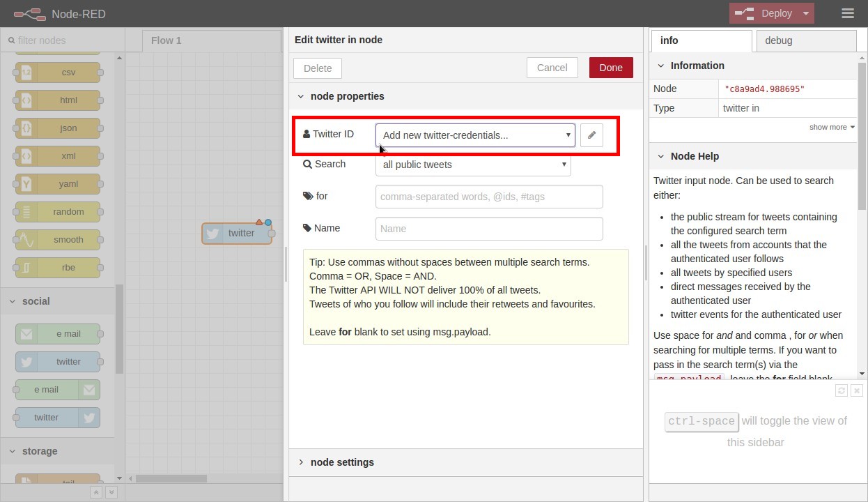This screenshot has width=868, height=502.
Task: Select the twitter node on canvas
Action: (x=237, y=234)
